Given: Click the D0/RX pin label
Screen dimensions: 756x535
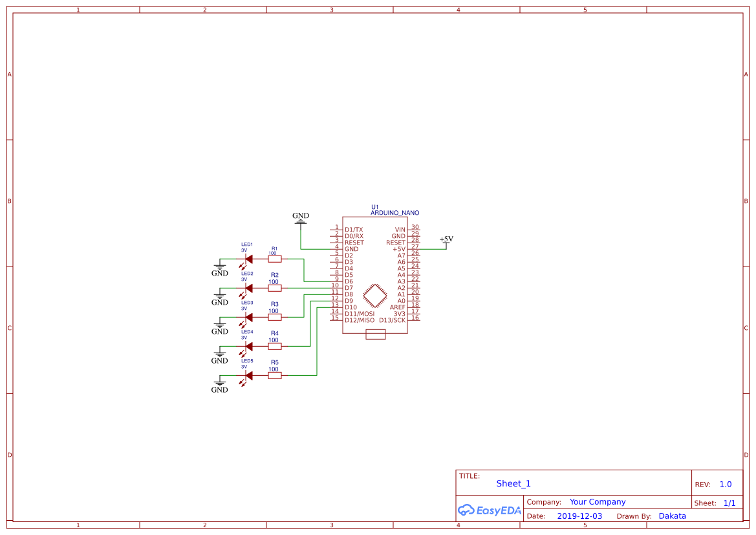Looking at the screenshot, I should (x=354, y=236).
